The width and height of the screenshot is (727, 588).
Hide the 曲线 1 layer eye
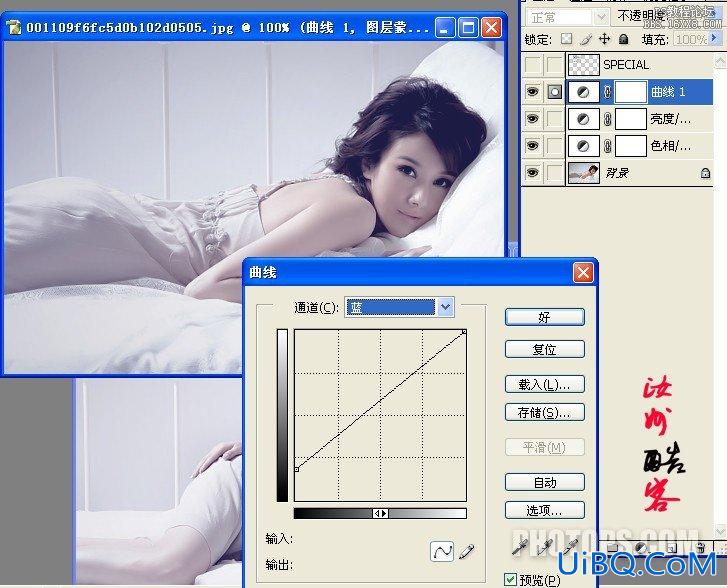pyautogui.click(x=532, y=92)
